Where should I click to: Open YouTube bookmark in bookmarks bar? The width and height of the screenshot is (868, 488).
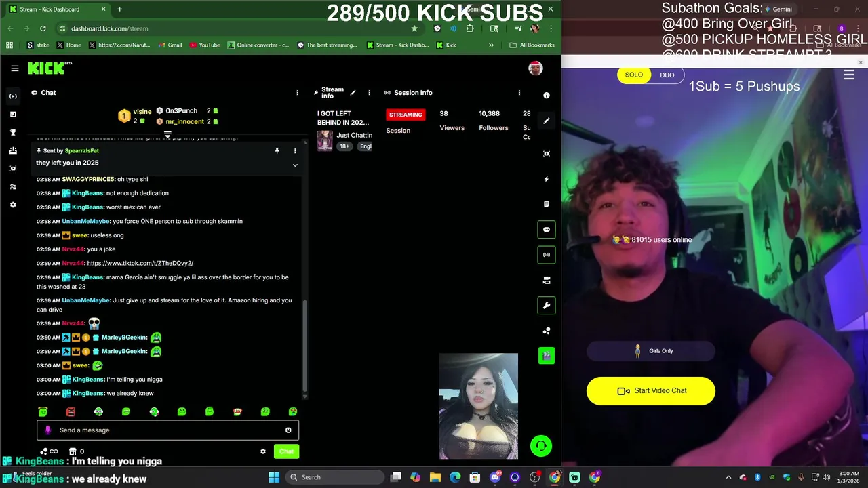[205, 45]
